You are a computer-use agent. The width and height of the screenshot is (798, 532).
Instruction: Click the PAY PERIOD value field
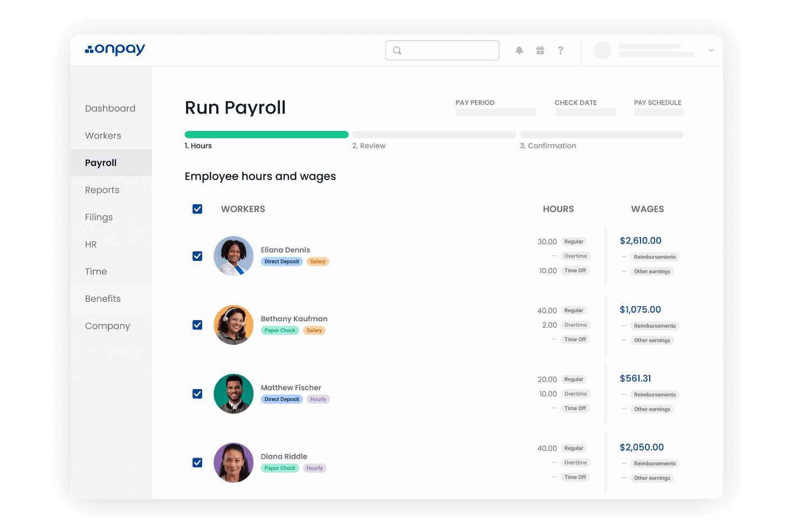click(x=496, y=112)
